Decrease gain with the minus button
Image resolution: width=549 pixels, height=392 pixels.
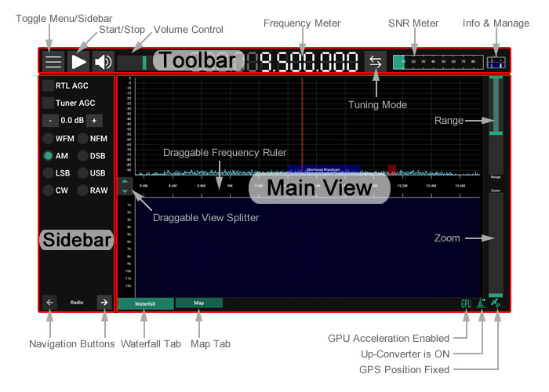coord(49,121)
